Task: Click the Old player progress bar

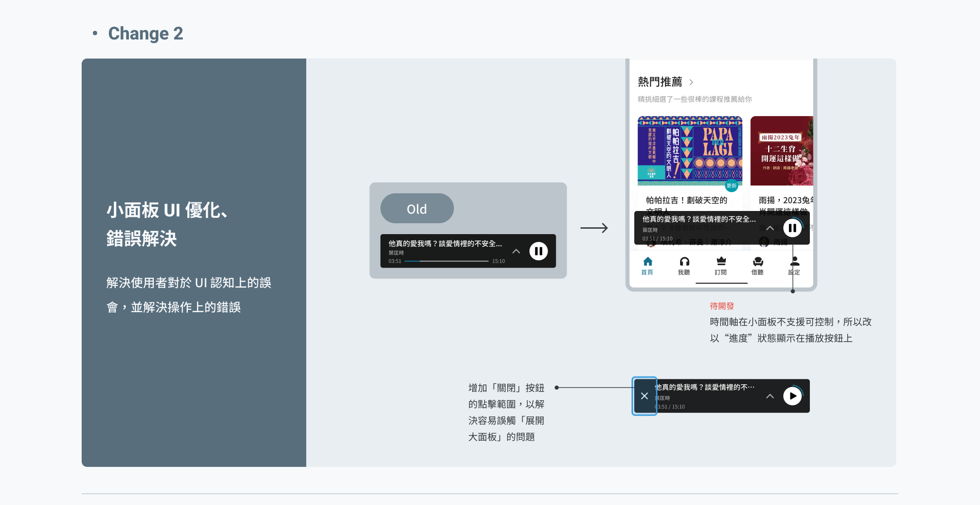Action: click(x=446, y=261)
